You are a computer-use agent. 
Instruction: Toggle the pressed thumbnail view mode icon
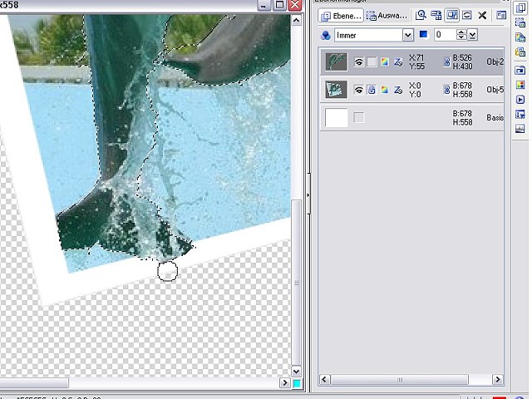coord(452,15)
